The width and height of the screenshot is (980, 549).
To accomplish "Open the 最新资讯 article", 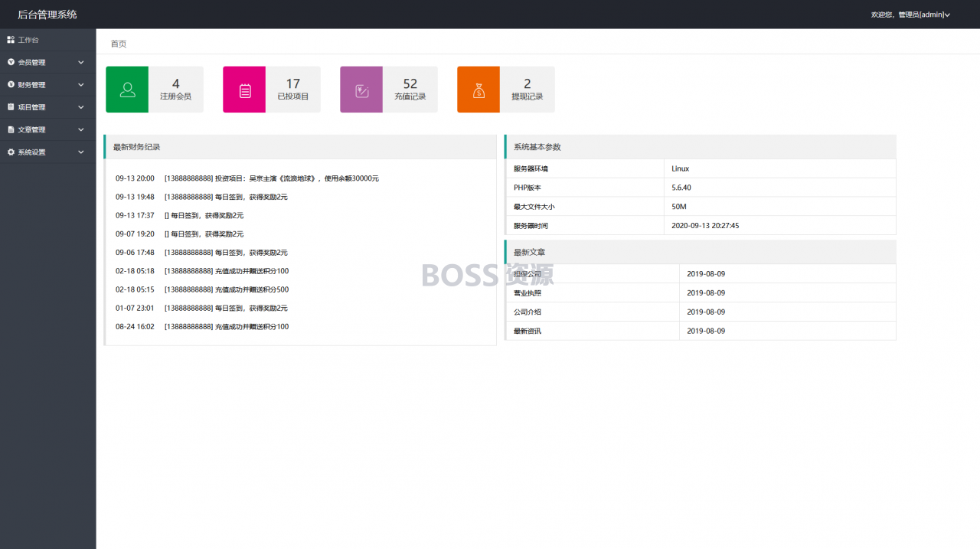I will [x=528, y=332].
